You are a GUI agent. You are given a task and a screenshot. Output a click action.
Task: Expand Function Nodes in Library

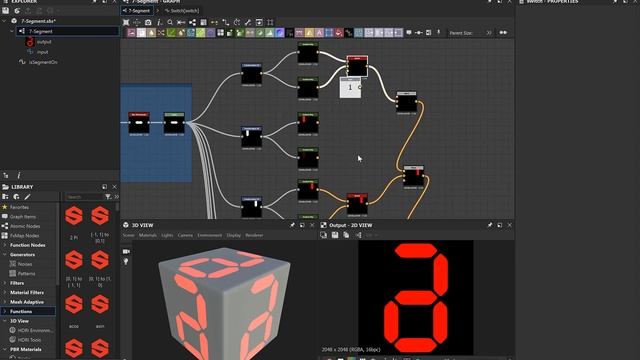[x=5, y=245]
